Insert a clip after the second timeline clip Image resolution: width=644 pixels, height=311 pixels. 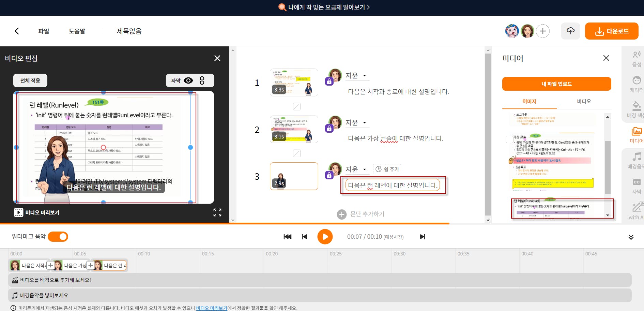[x=91, y=265]
